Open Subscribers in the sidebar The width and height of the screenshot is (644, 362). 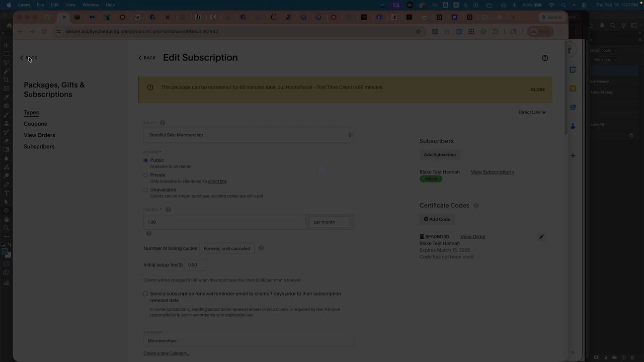point(39,147)
